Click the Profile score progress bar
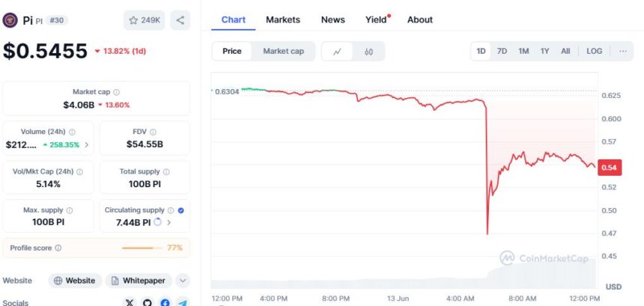Image resolution: width=644 pixels, height=306 pixels. (x=141, y=248)
